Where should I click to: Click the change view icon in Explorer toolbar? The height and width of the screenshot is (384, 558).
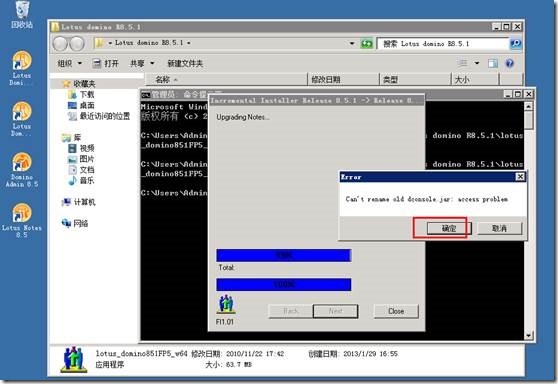point(462,63)
